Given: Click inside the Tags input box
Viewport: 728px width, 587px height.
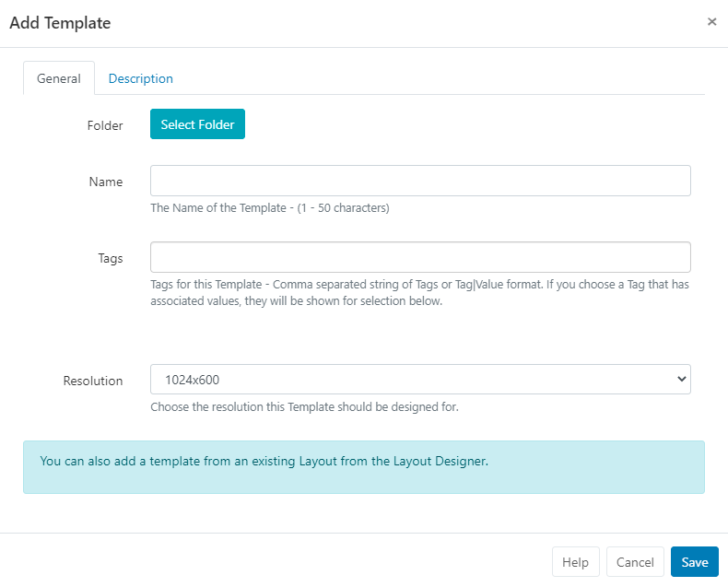Looking at the screenshot, I should [420, 257].
